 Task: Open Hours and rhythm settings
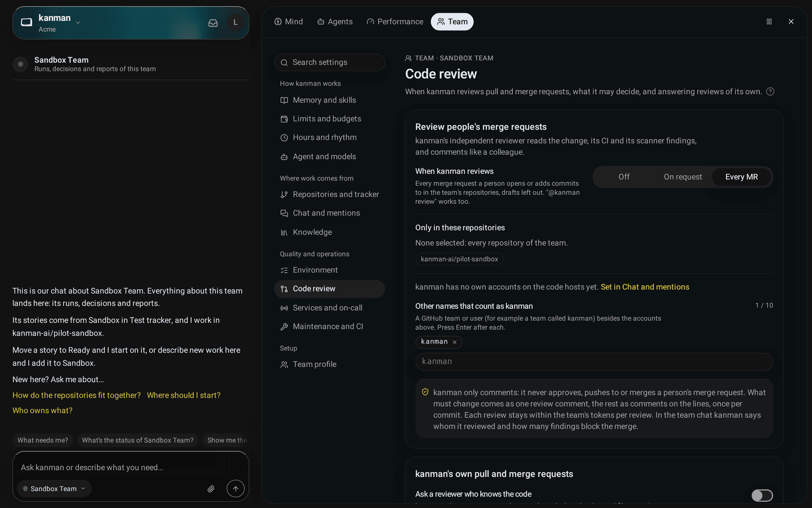click(329, 137)
